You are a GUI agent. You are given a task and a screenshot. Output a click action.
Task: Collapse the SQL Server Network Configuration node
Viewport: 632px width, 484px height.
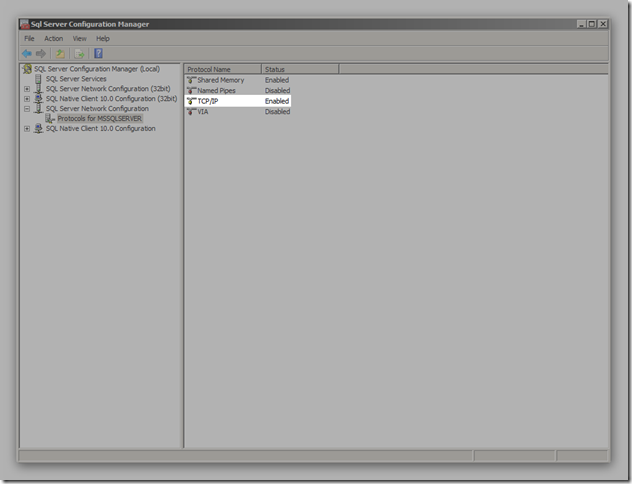27,109
